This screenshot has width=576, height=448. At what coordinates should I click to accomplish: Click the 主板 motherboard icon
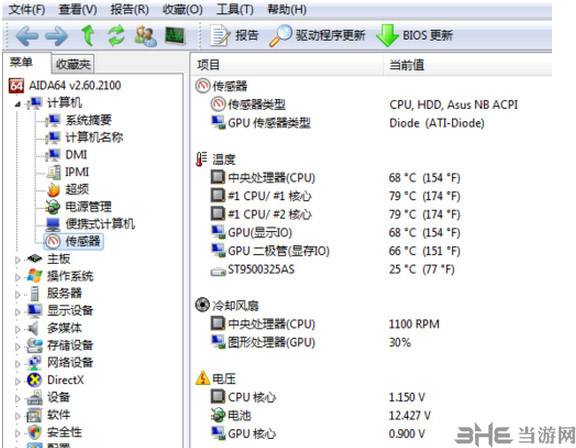click(35, 259)
